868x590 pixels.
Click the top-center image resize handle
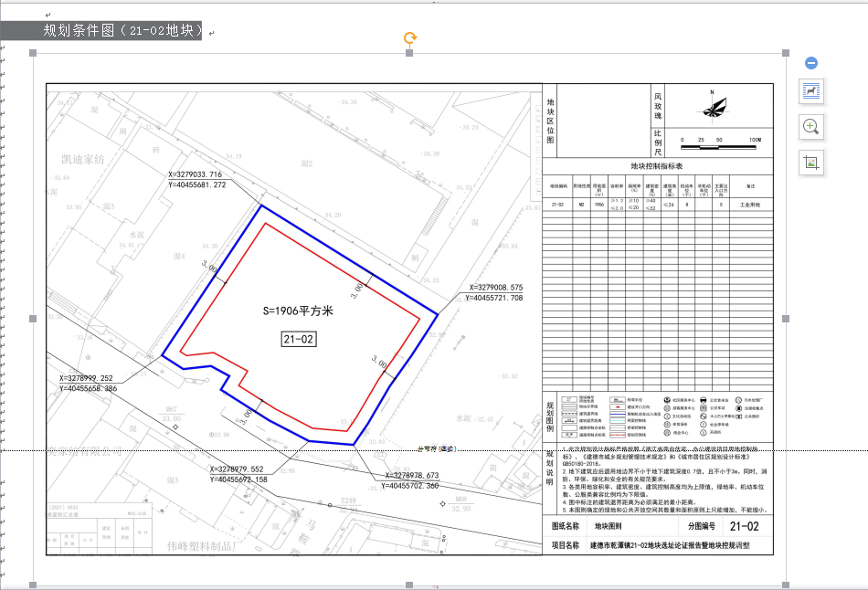click(x=409, y=54)
